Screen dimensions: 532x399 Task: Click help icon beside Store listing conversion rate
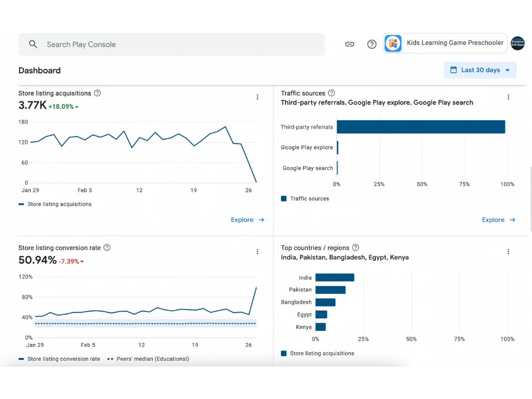(x=107, y=248)
